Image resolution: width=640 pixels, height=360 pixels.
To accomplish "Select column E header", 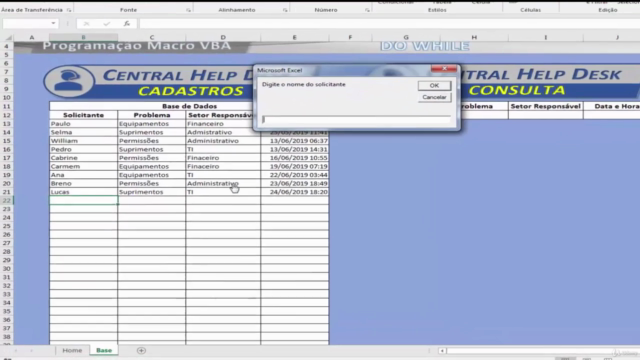I will (x=294, y=38).
